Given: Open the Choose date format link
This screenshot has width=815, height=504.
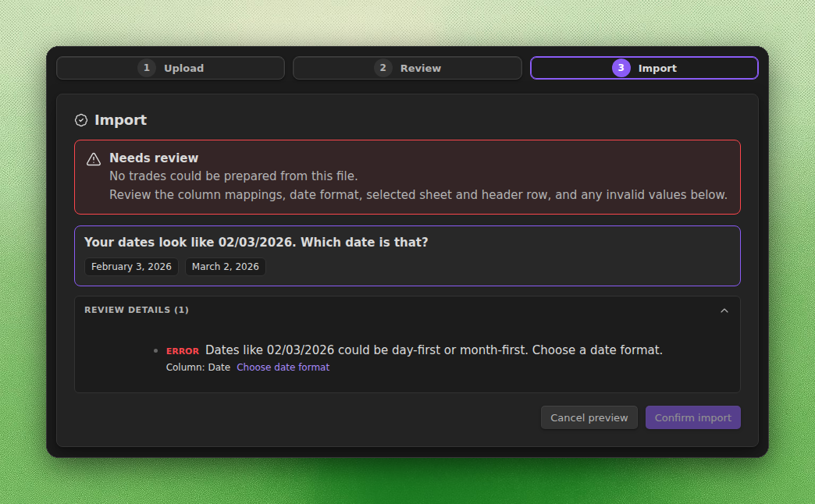Looking at the screenshot, I should [x=283, y=367].
